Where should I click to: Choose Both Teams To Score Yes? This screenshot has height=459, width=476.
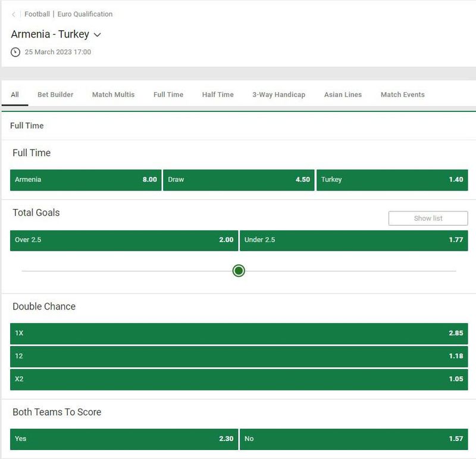[x=124, y=439]
